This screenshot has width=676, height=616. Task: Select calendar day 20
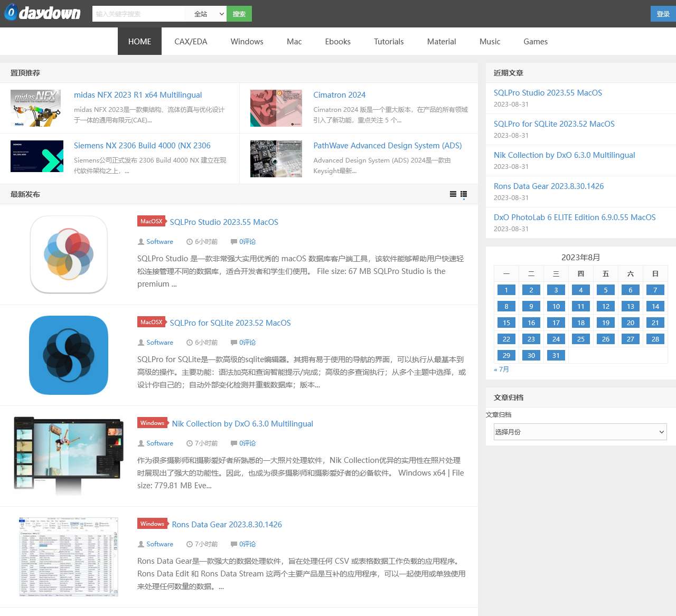631,323
